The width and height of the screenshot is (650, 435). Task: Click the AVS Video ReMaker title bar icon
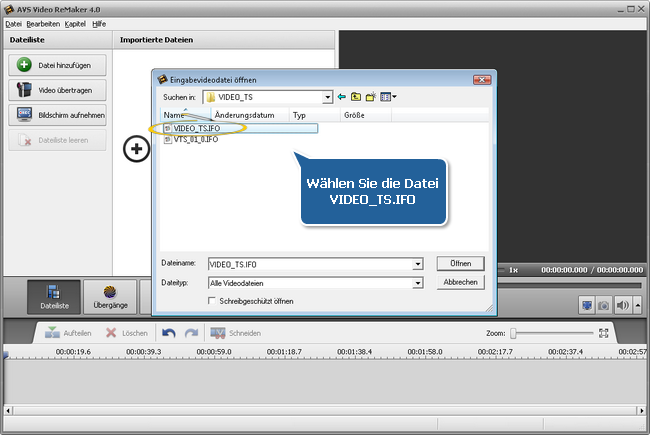(9, 9)
